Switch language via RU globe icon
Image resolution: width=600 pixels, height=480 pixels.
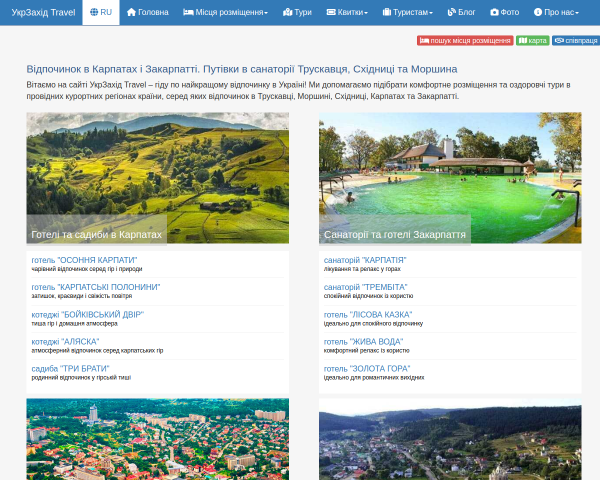click(94, 12)
